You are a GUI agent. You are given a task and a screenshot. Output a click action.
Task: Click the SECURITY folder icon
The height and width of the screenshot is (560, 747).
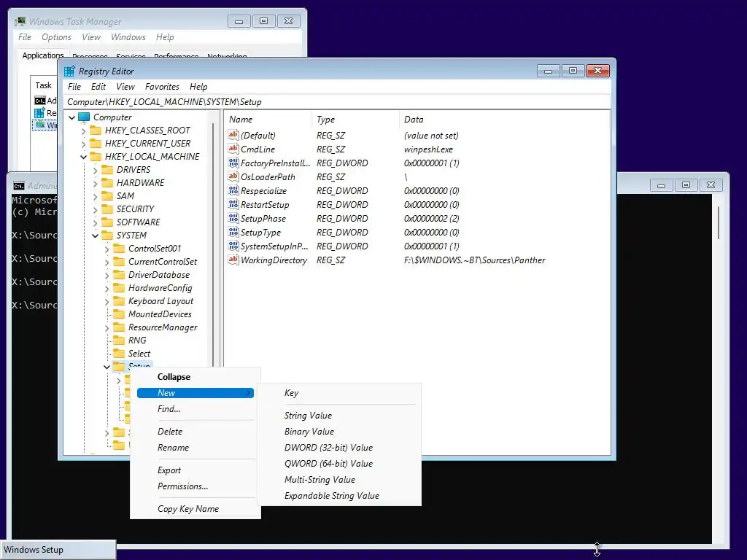click(108, 209)
